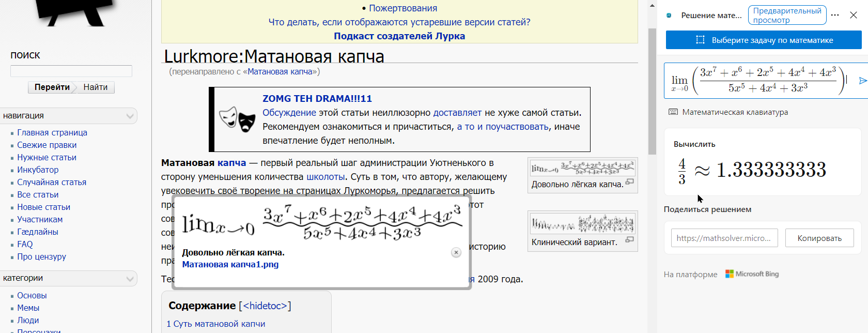Focus the site search input field
The height and width of the screenshot is (333, 868).
click(x=71, y=71)
